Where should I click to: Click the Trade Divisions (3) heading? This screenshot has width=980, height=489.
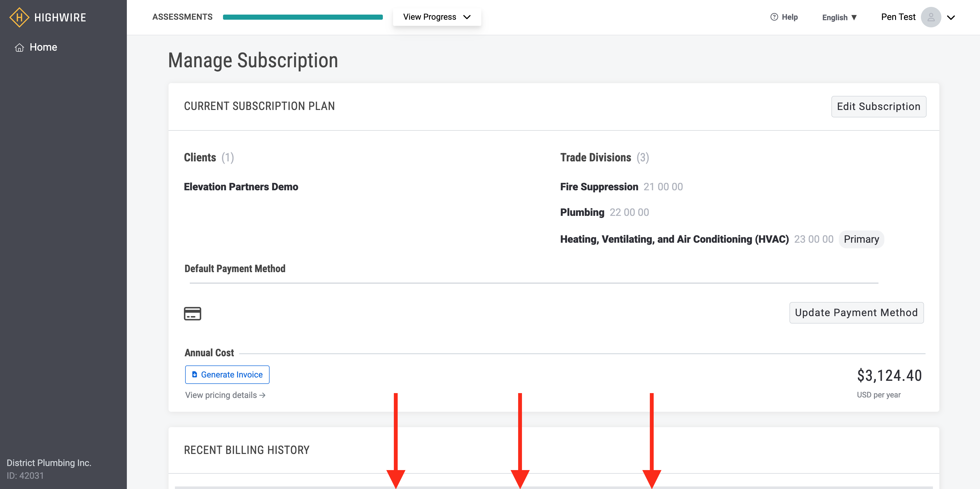pos(605,158)
